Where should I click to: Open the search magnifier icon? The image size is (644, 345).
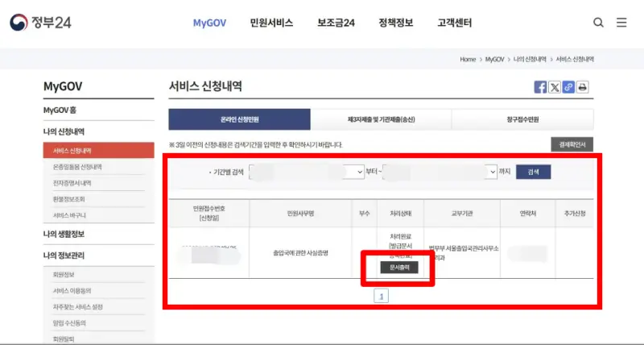(598, 23)
